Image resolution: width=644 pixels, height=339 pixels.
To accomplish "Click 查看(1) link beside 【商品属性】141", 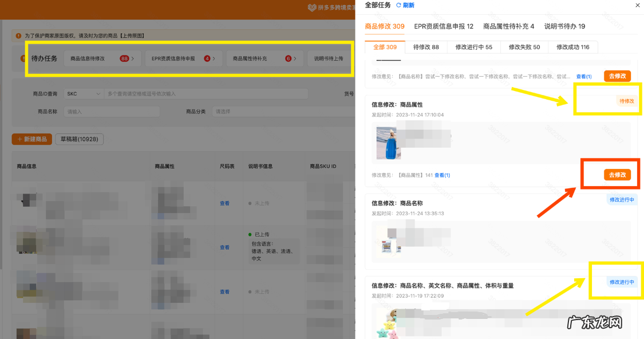I will point(442,175).
